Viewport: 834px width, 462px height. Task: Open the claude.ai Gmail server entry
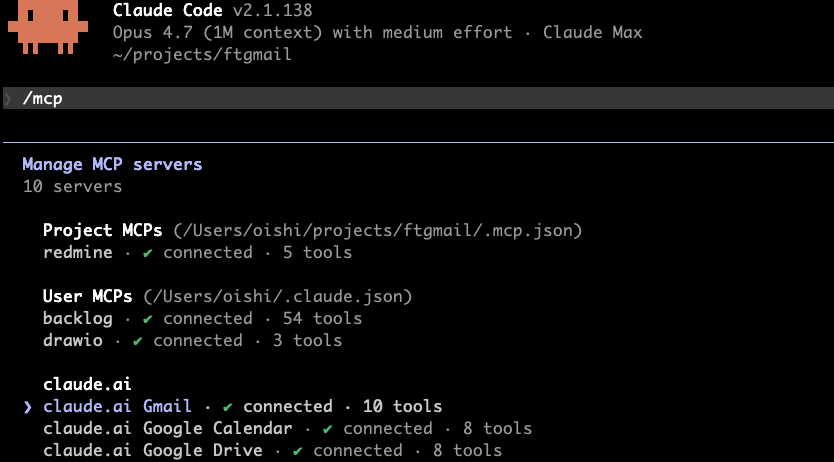(x=243, y=406)
